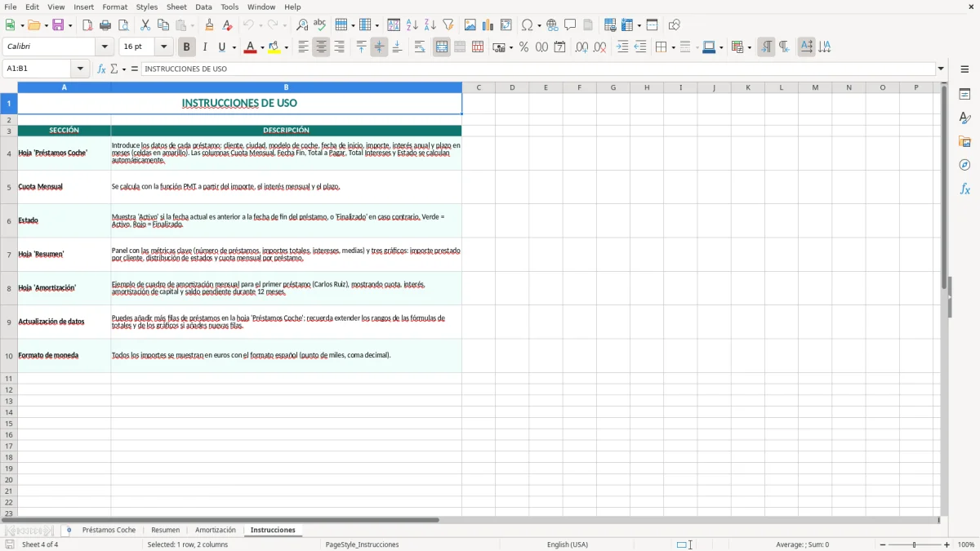This screenshot has width=980, height=551.
Task: Switch to the Amortización sheet tab
Action: (x=216, y=531)
